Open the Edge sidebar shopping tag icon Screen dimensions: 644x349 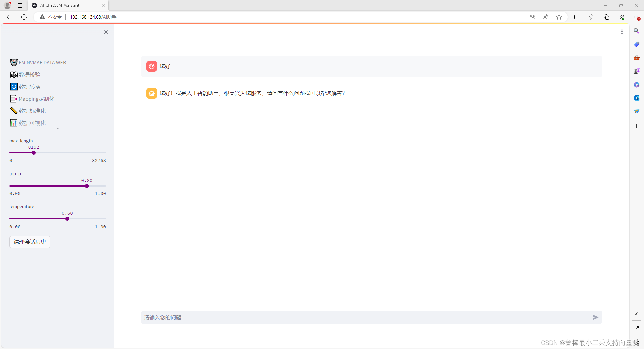(x=636, y=44)
